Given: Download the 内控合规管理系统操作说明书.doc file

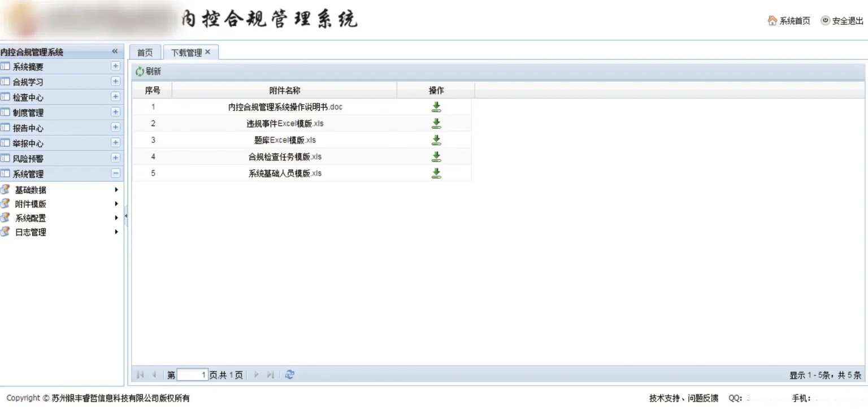Looking at the screenshot, I should [x=436, y=107].
